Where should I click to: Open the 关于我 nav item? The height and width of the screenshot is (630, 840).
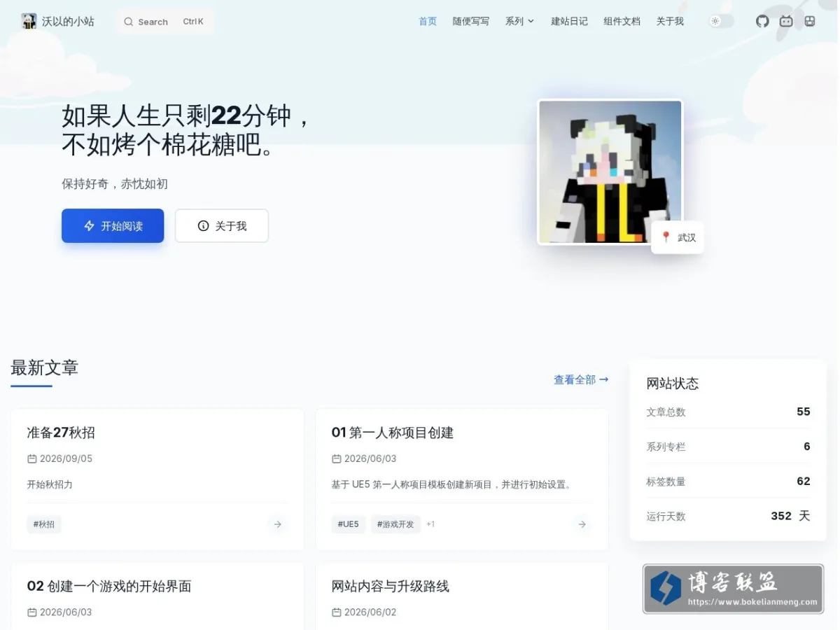(x=670, y=21)
